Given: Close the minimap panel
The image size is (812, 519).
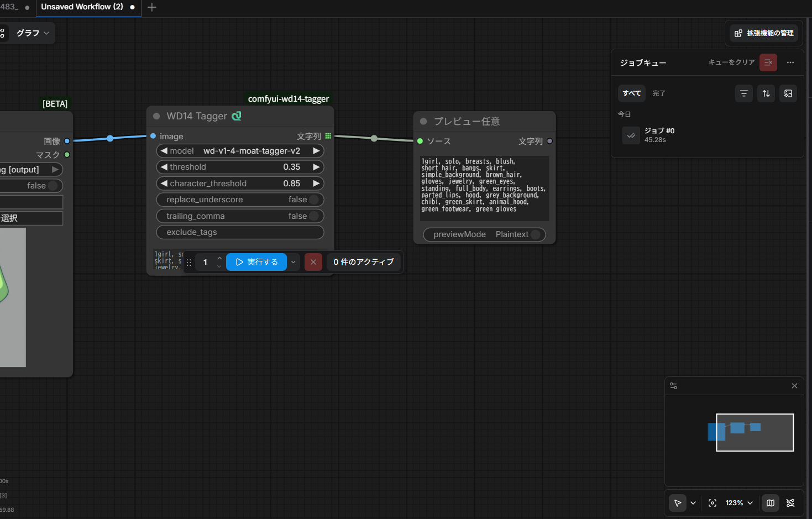Looking at the screenshot, I should [794, 386].
